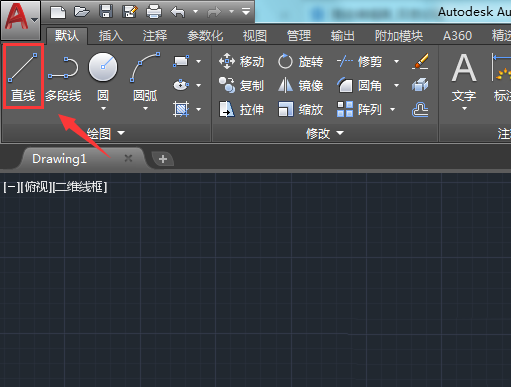Screen dimensions: 511x387
Task: Open the 视图 ribbon tab
Action: pos(255,36)
